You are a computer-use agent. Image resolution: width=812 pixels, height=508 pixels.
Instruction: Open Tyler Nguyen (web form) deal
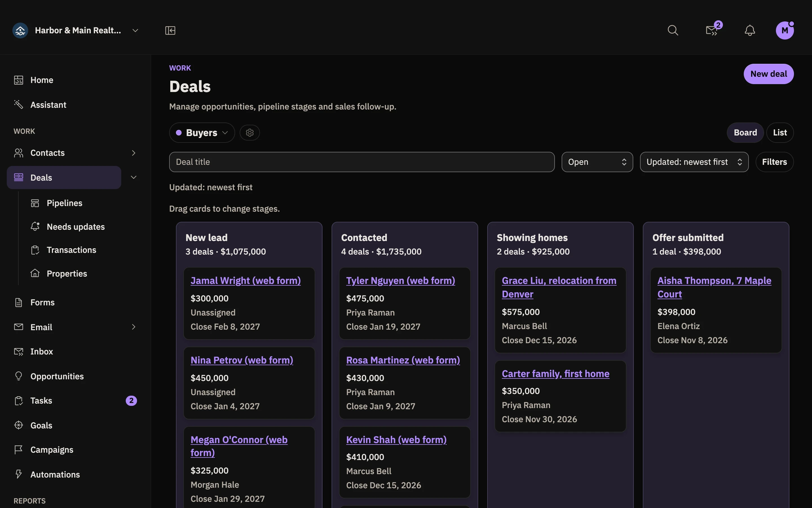pyautogui.click(x=401, y=281)
